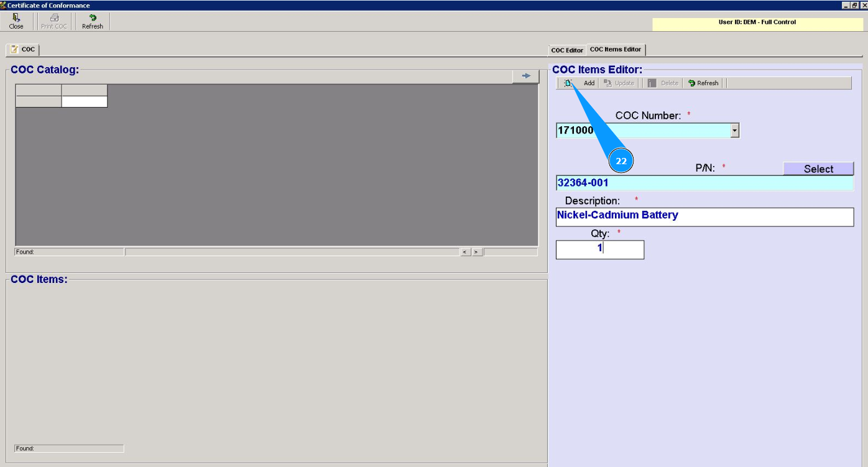Select the COC Items Editor tab
This screenshot has width=868, height=467.
click(616, 50)
